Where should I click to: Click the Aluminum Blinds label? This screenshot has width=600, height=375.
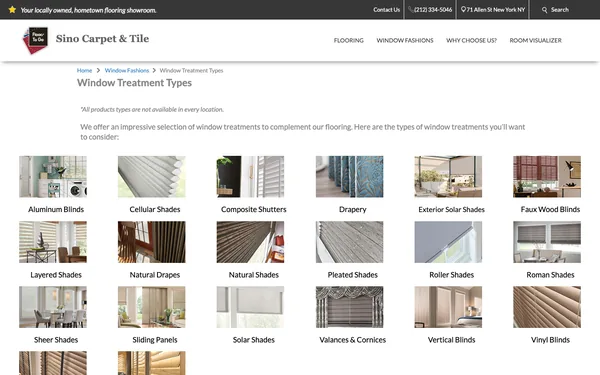pyautogui.click(x=56, y=209)
